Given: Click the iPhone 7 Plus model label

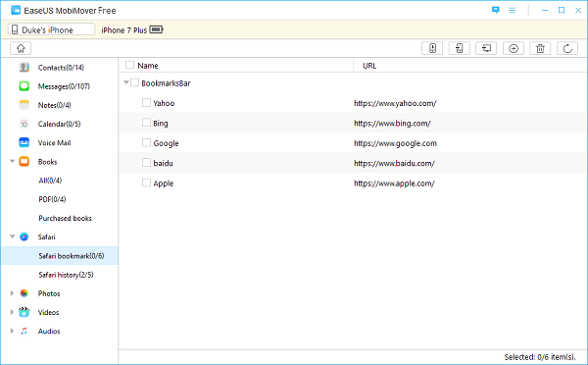Looking at the screenshot, I should pyautogui.click(x=124, y=30).
